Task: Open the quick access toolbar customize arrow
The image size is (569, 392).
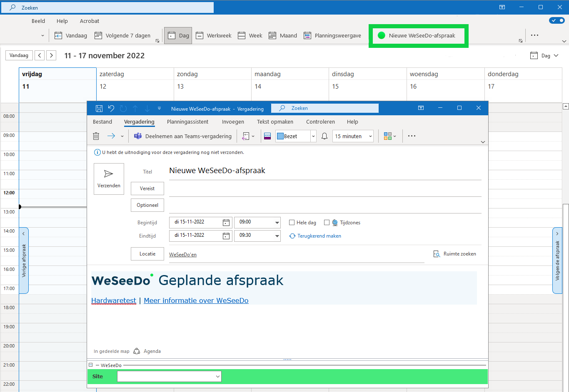Action: pyautogui.click(x=159, y=109)
